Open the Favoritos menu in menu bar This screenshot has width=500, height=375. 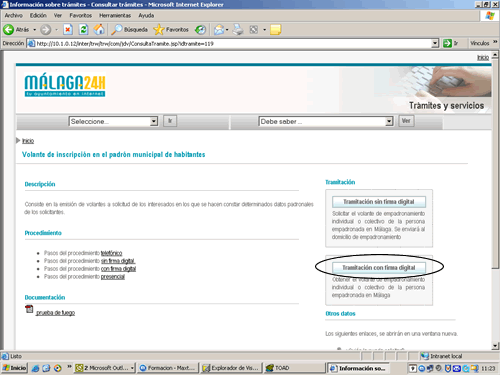coord(81,15)
